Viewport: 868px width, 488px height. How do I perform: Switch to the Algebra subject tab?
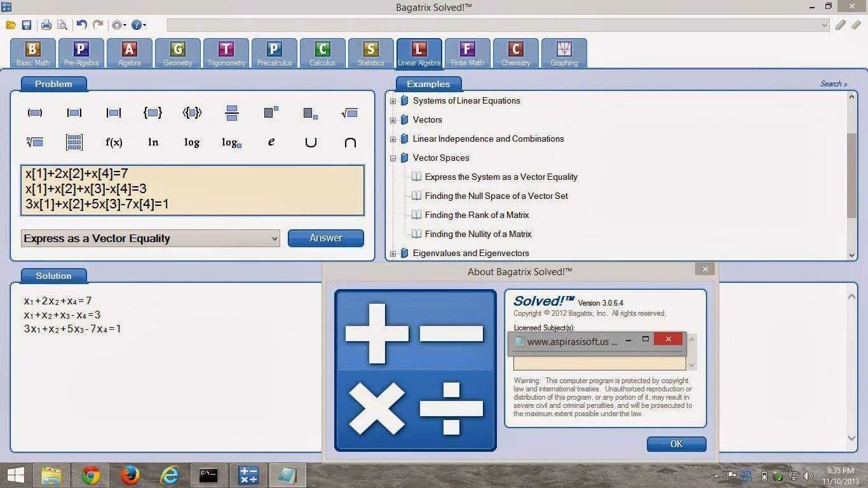(130, 53)
